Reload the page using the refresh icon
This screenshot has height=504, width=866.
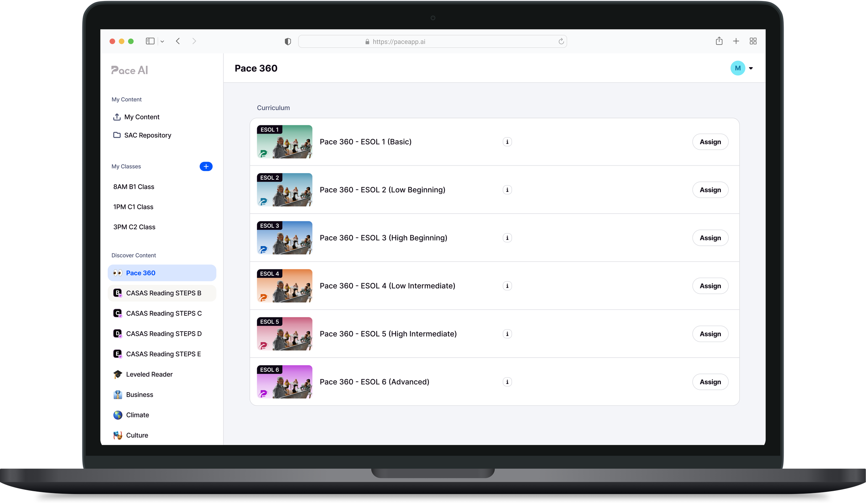561,42
